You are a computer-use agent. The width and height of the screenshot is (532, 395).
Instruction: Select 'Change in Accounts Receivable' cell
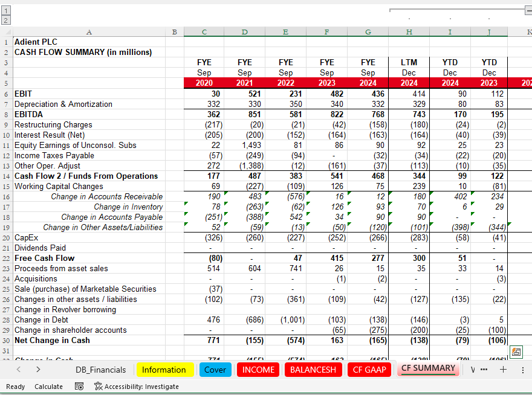click(89, 197)
